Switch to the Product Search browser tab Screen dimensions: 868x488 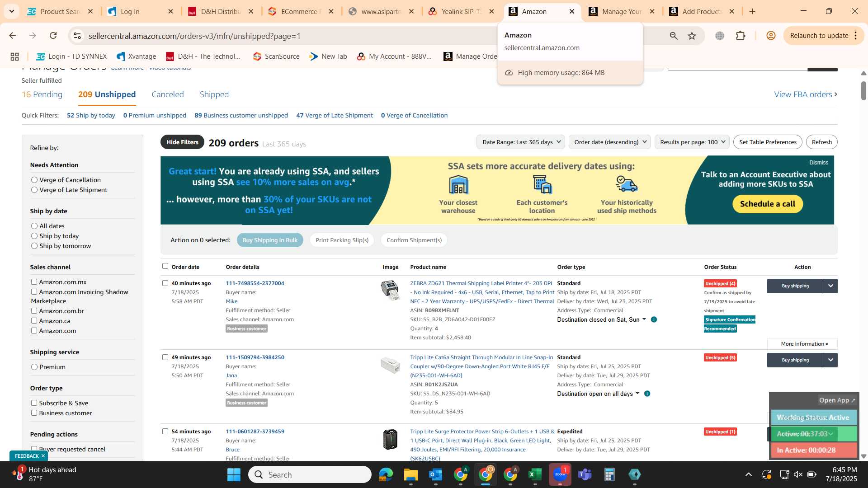coord(60,11)
